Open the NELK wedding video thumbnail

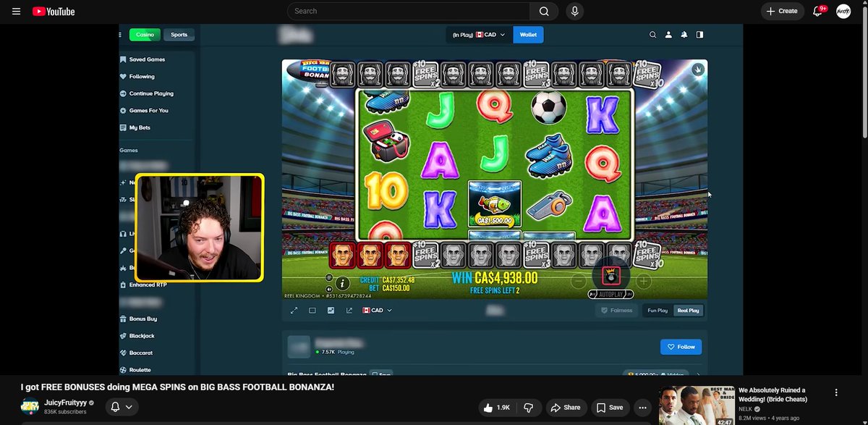point(696,405)
